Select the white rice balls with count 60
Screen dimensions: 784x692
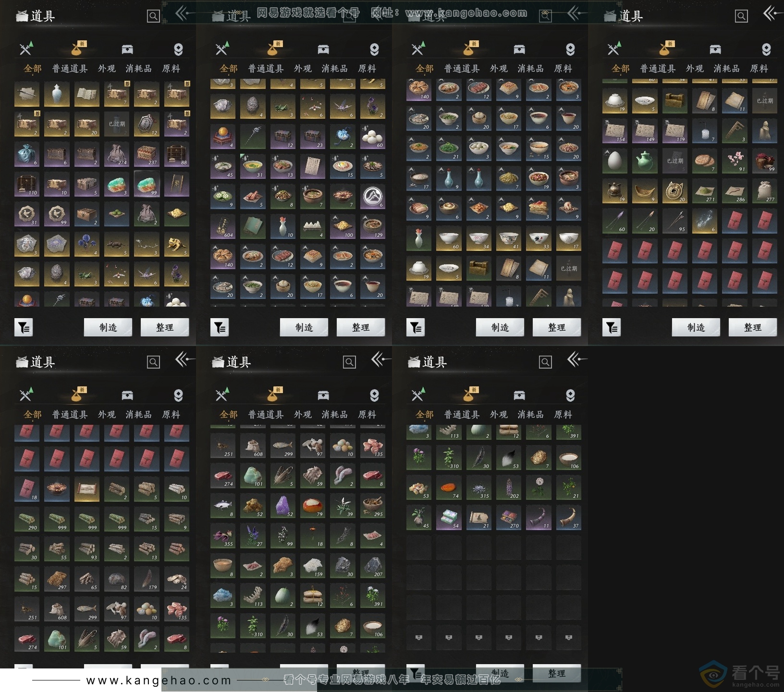coord(372,136)
